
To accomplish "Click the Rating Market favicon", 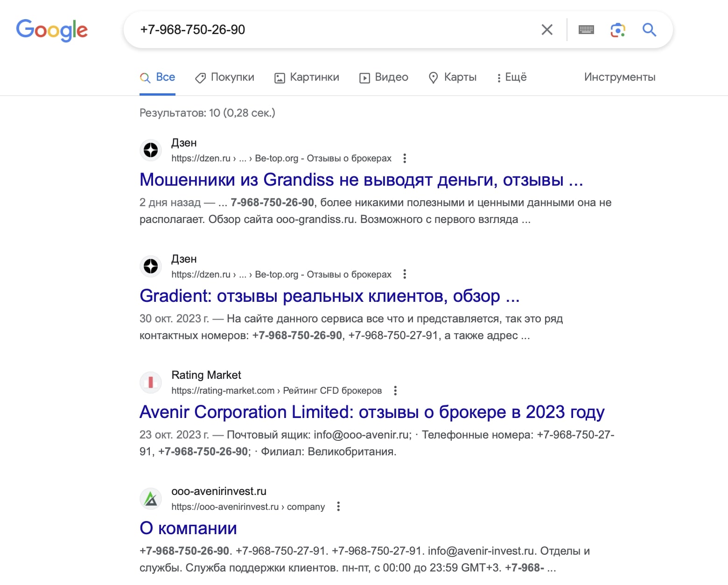I will pos(151,383).
